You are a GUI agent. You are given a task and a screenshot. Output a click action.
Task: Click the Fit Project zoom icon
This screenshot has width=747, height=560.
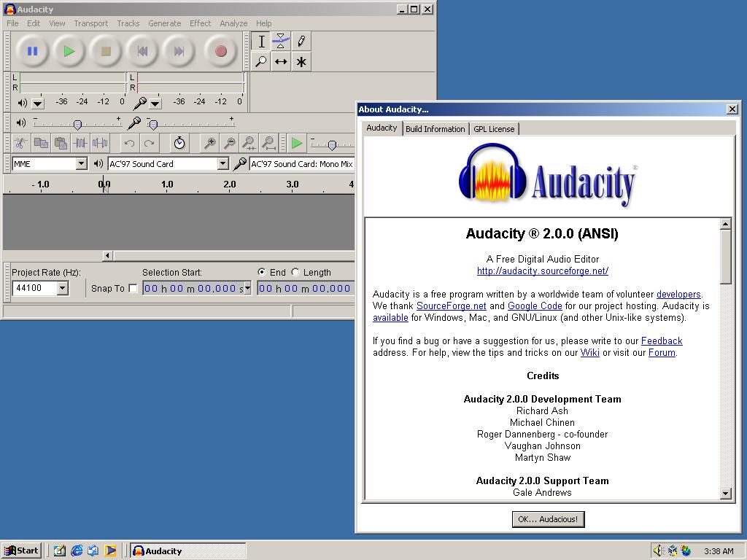pos(268,143)
